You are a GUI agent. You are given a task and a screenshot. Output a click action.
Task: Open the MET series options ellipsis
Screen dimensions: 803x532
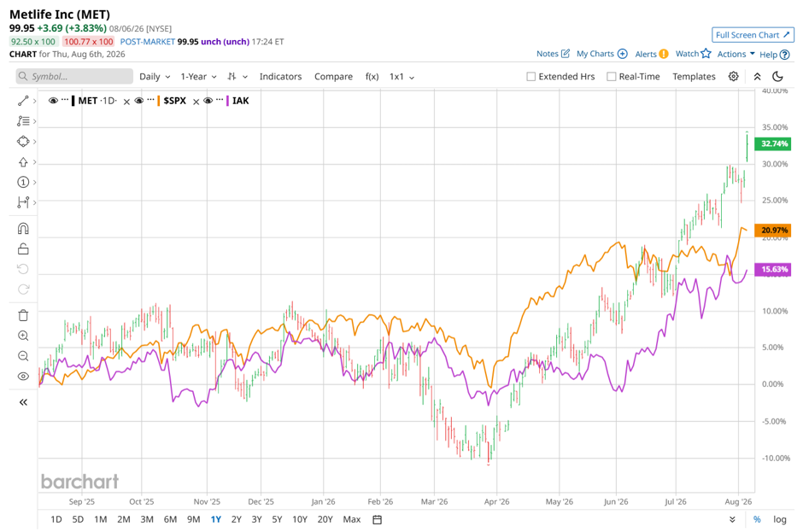click(x=65, y=100)
